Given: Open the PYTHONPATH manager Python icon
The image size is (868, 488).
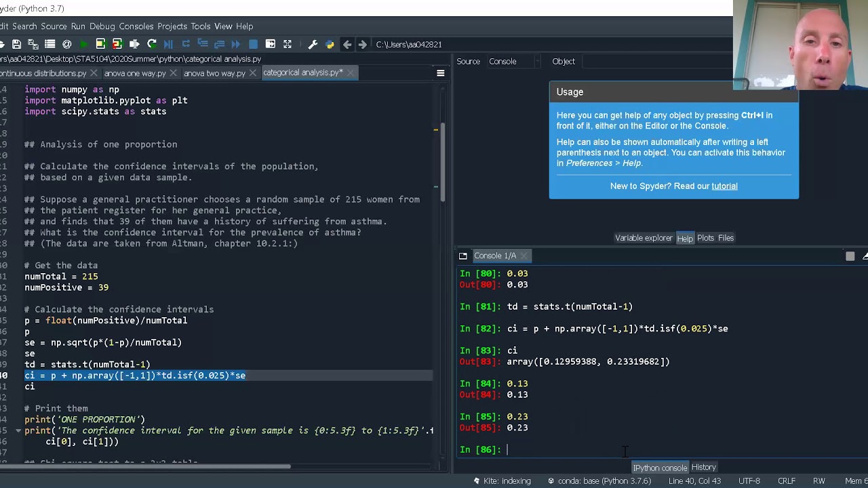Looking at the screenshot, I should (x=330, y=44).
